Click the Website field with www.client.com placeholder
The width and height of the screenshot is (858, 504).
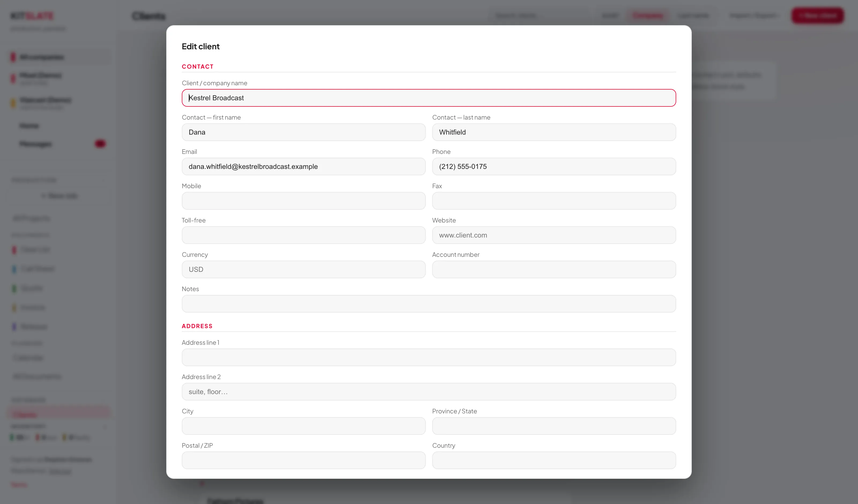click(x=554, y=235)
